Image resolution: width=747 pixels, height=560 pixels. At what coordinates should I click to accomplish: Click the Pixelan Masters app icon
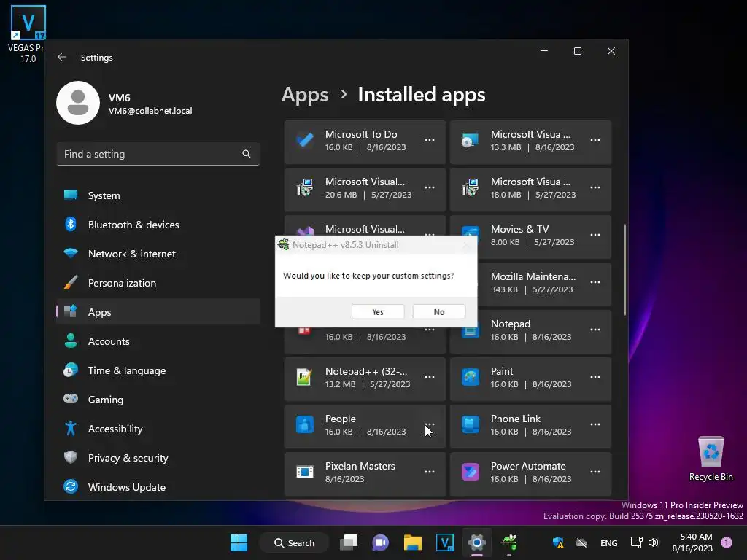pos(305,472)
